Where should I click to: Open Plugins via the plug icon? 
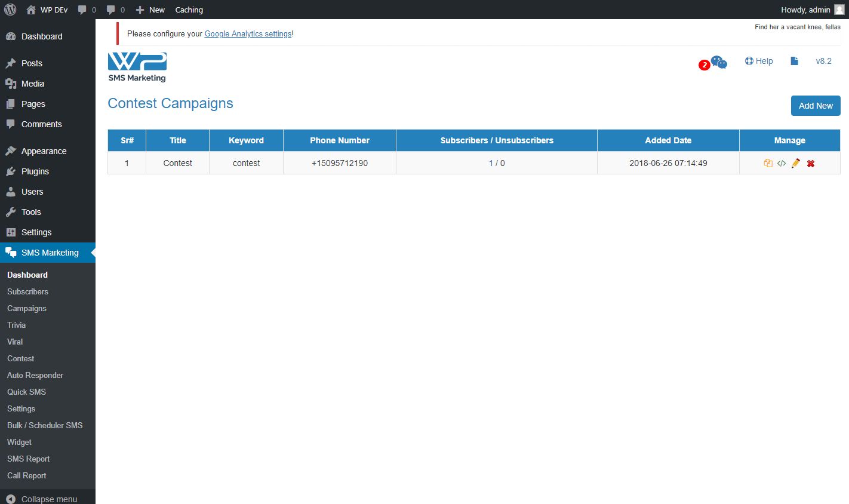(x=11, y=171)
